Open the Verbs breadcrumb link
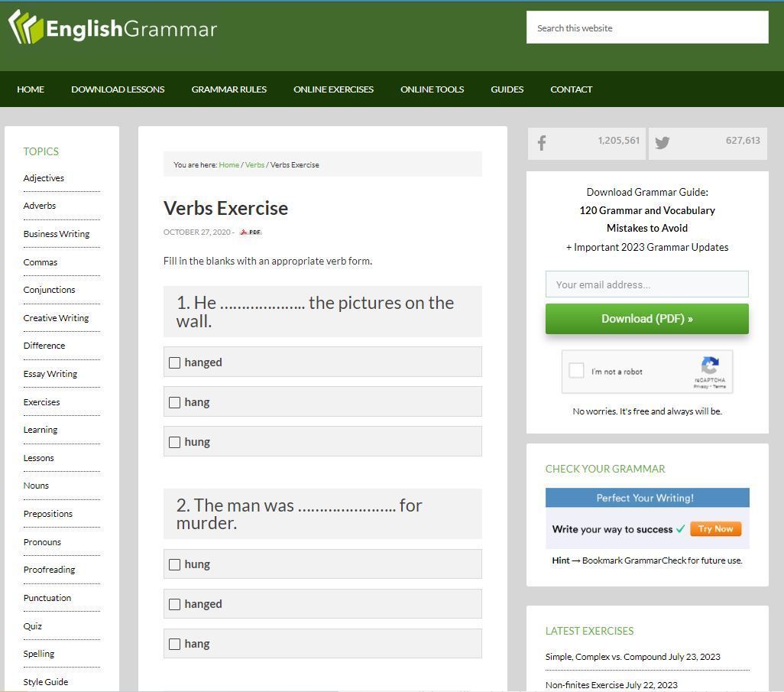 click(254, 165)
